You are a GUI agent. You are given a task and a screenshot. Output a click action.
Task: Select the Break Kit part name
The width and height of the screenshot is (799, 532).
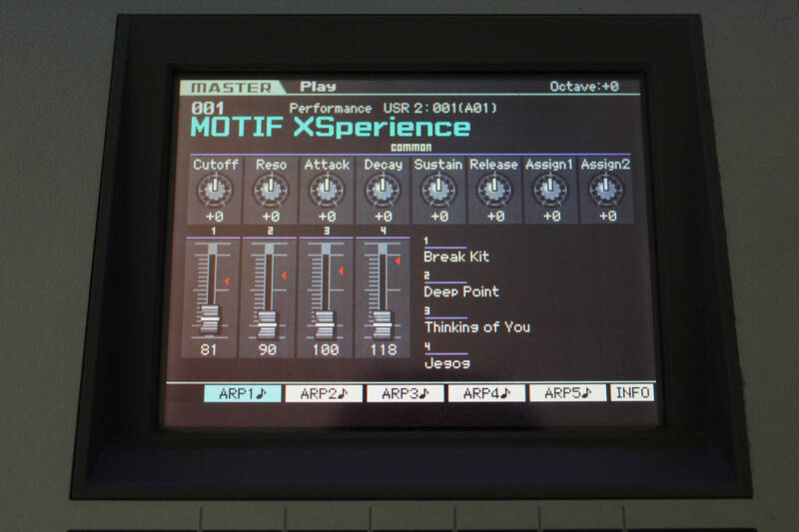(x=456, y=257)
